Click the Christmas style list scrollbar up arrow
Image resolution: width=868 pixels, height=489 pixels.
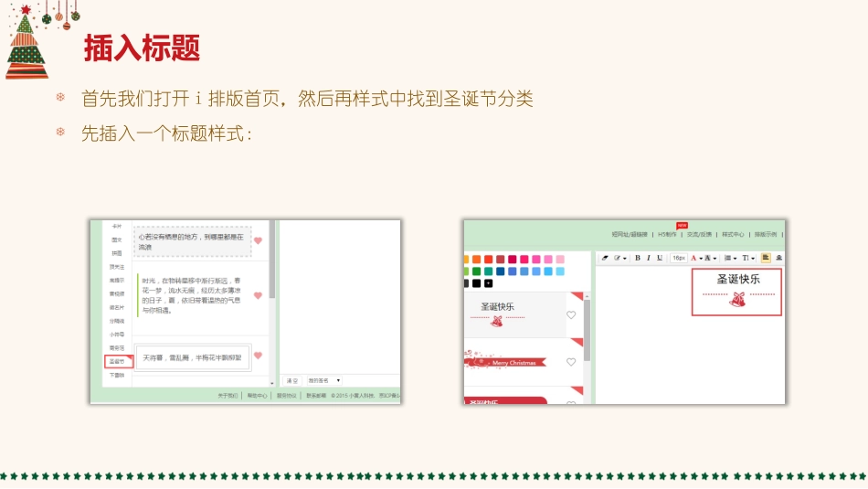click(x=587, y=296)
